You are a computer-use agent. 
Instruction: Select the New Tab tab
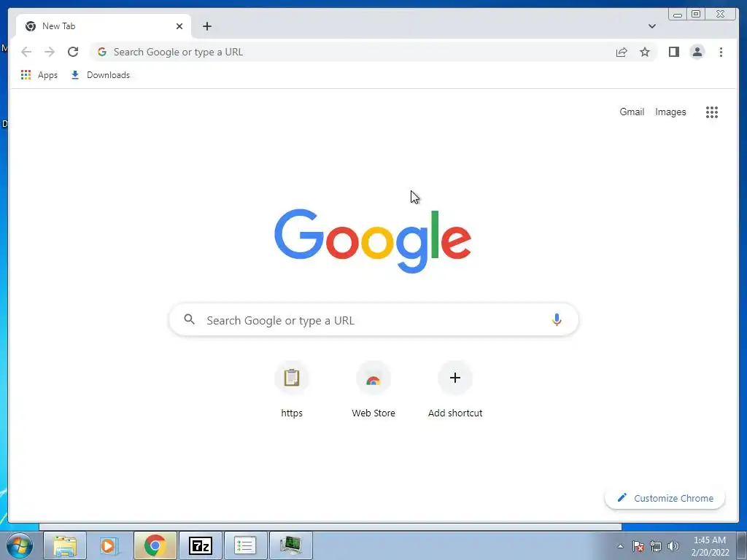click(104, 26)
